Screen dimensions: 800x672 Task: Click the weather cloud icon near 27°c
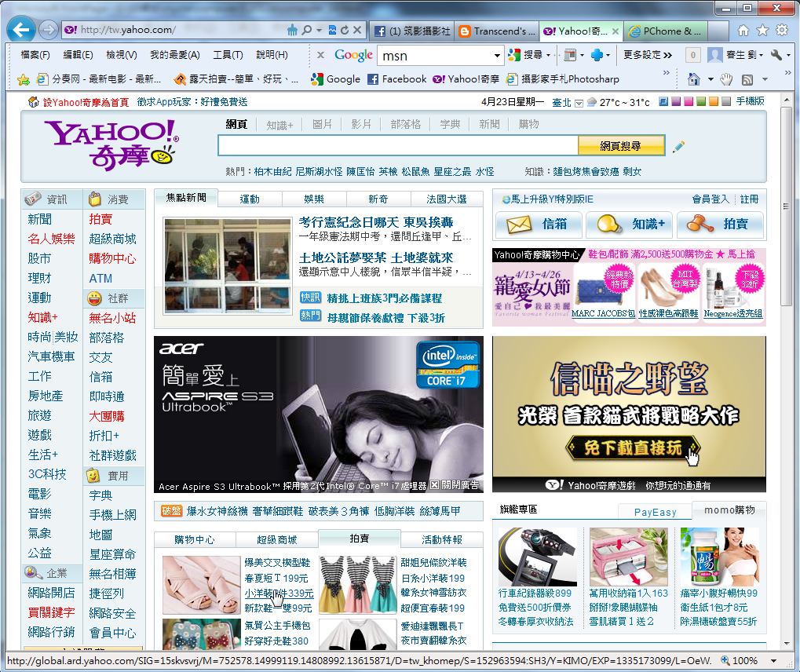click(592, 102)
